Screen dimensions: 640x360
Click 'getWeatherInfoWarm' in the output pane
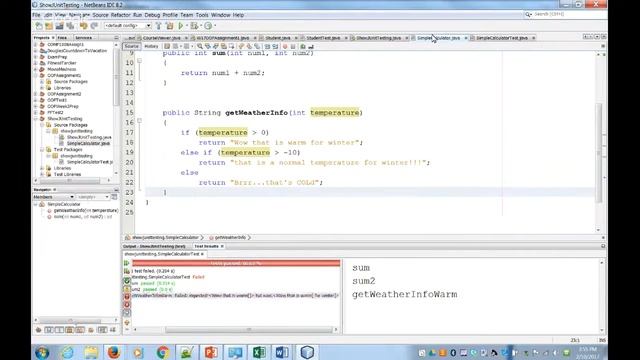point(404,295)
